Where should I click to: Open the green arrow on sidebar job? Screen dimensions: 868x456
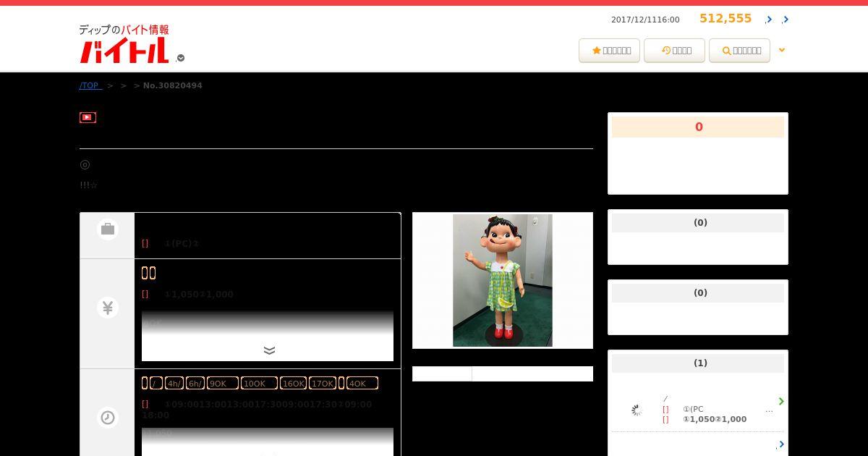[781, 401]
